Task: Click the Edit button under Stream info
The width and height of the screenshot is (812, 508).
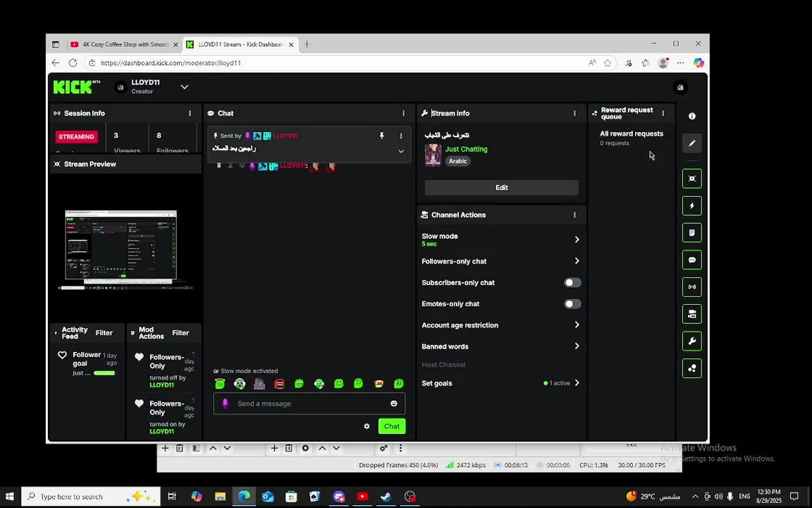Action: tap(501, 188)
